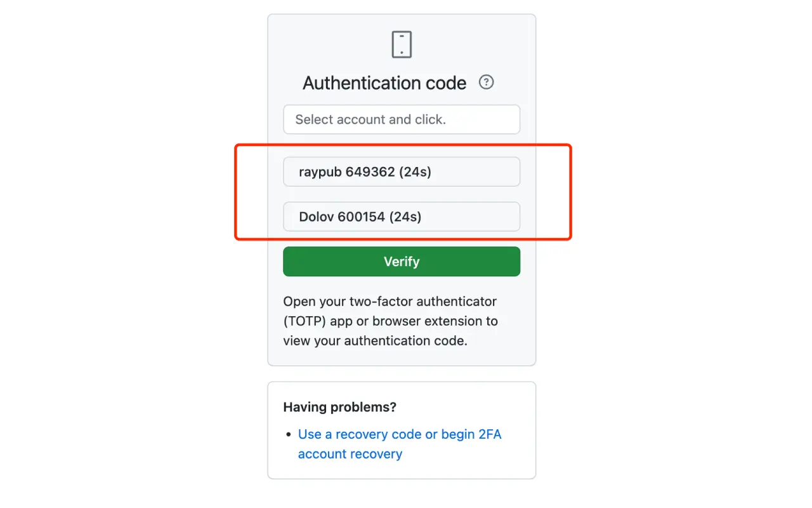Submit the code using Verify
Viewport: 812px width, 508px height.
click(402, 261)
